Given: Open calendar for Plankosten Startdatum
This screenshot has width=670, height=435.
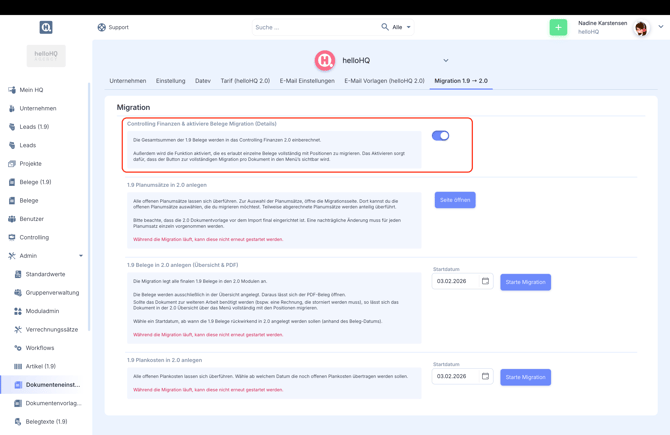Looking at the screenshot, I should click(x=485, y=376).
